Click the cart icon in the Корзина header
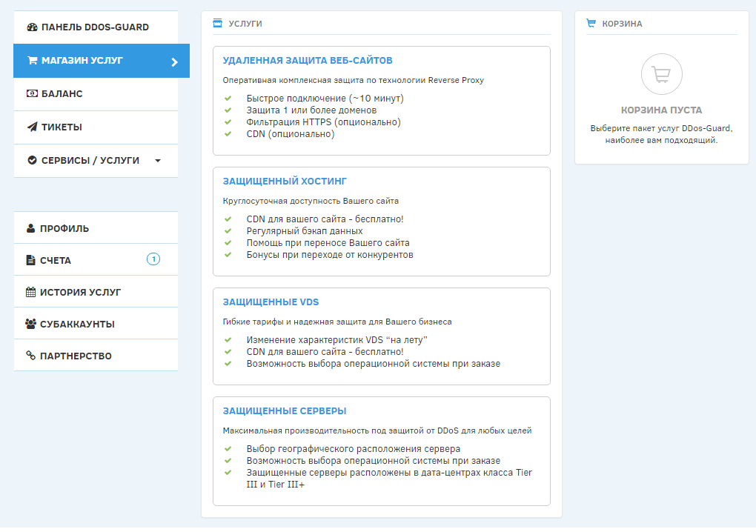756x532 pixels. [x=591, y=23]
